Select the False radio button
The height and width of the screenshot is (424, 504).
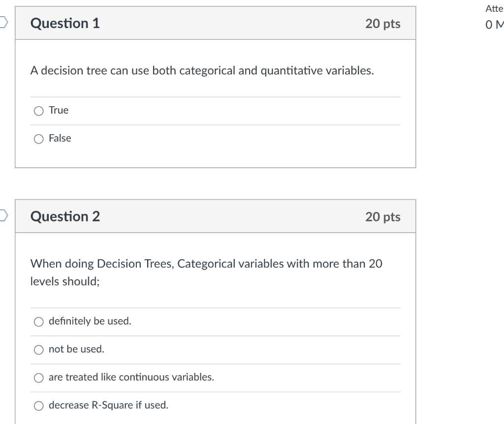(x=38, y=139)
